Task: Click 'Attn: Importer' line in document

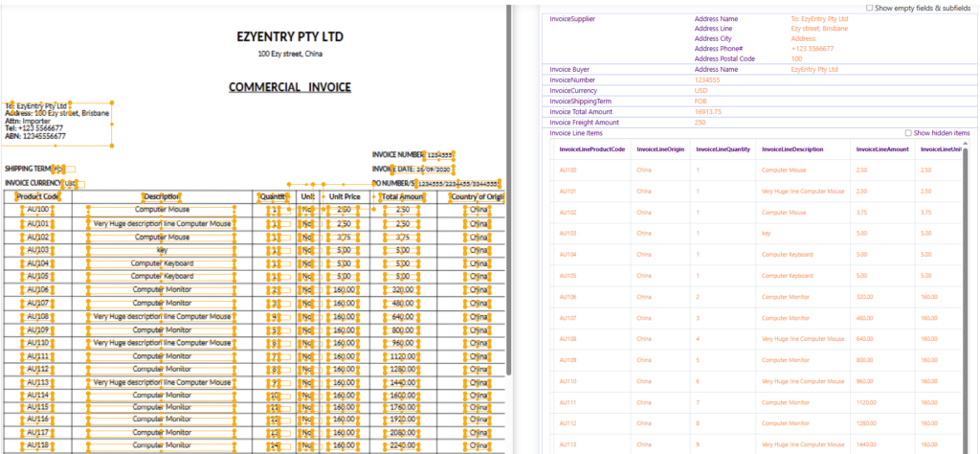Action: pyautogui.click(x=28, y=121)
